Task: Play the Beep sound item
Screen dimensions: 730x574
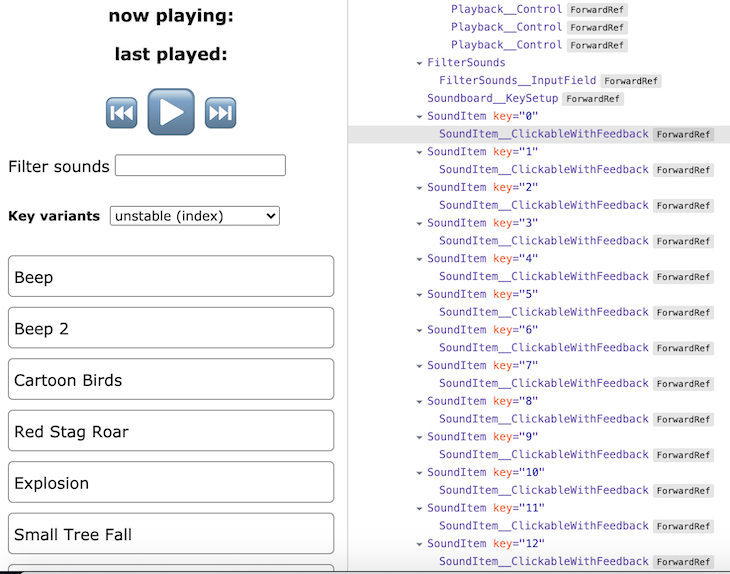Action: click(171, 277)
